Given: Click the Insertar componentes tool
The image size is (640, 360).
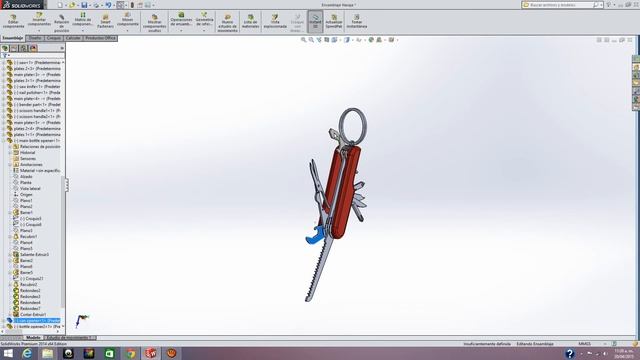Looking at the screenshot, I should click(x=39, y=20).
